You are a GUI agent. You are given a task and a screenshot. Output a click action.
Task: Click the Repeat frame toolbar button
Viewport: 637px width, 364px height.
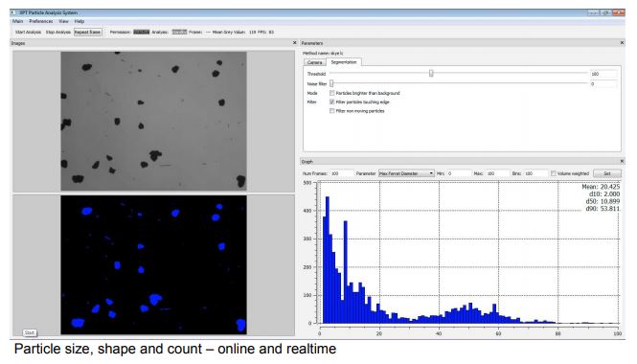pyautogui.click(x=87, y=33)
